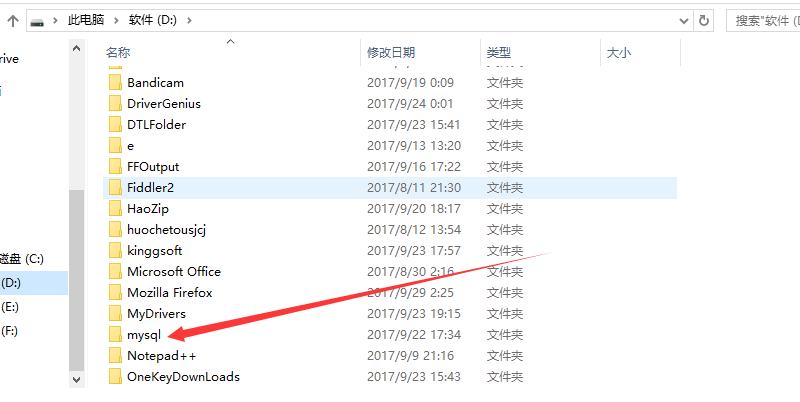Click the kinggsoft folder name
The height and width of the screenshot is (402, 800).
tap(155, 250)
